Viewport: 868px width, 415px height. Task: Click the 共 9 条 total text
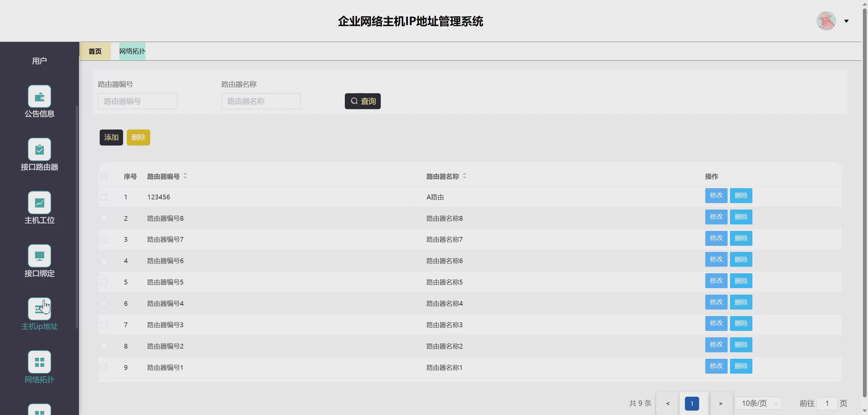[640, 403]
